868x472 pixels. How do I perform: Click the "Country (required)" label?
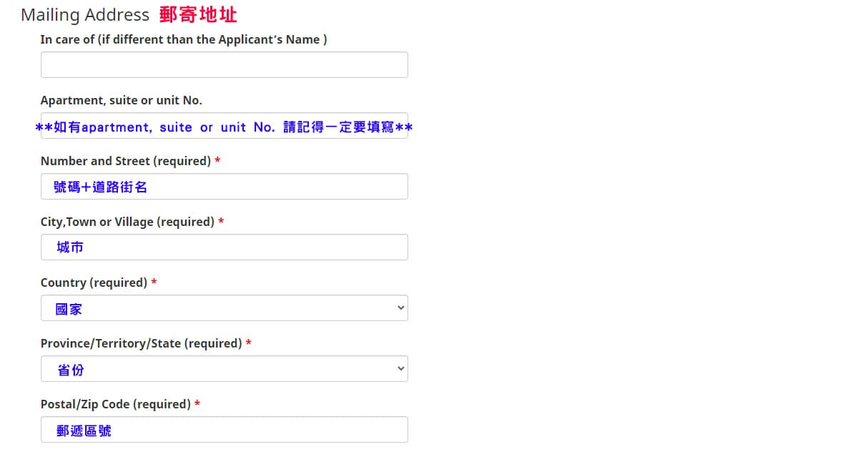pyautogui.click(x=94, y=282)
